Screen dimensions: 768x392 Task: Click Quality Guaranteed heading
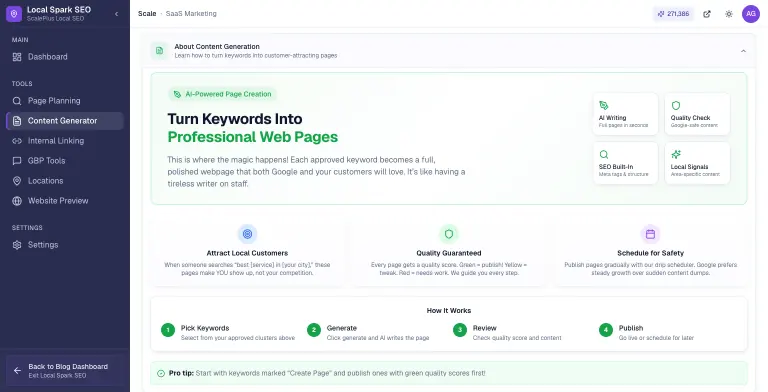(x=449, y=253)
